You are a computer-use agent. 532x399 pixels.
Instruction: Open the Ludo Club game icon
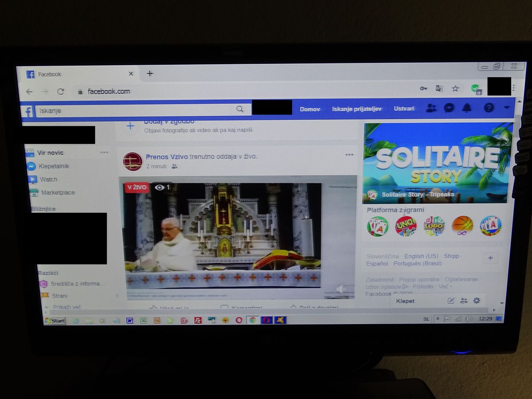tap(434, 226)
